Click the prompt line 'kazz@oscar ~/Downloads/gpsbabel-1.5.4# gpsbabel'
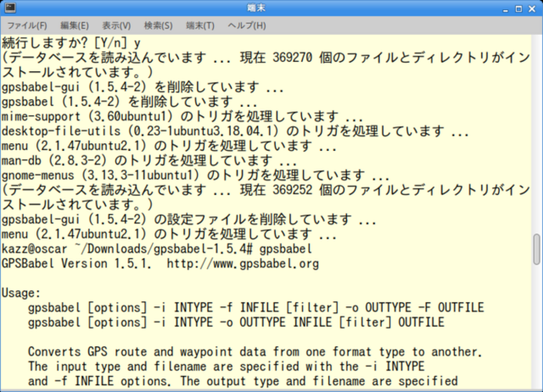 [x=157, y=249]
